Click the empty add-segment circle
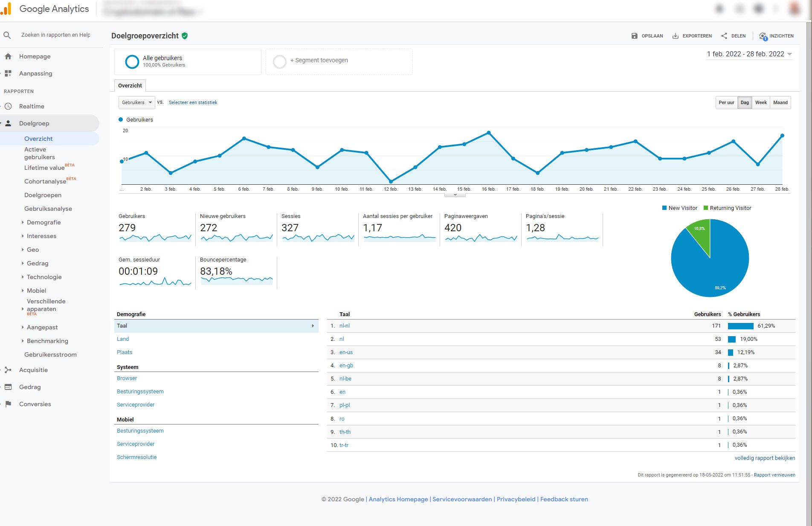This screenshot has width=812, height=526. click(280, 61)
